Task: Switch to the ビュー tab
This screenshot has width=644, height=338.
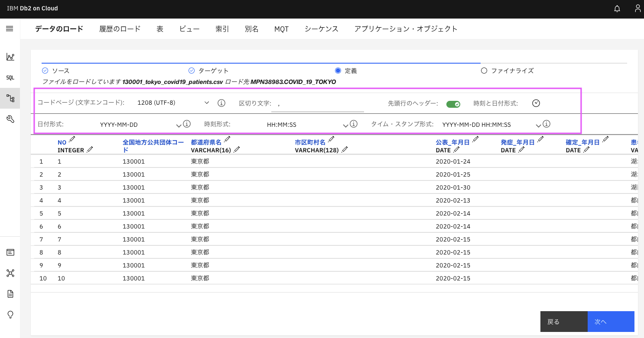Action: point(189,29)
